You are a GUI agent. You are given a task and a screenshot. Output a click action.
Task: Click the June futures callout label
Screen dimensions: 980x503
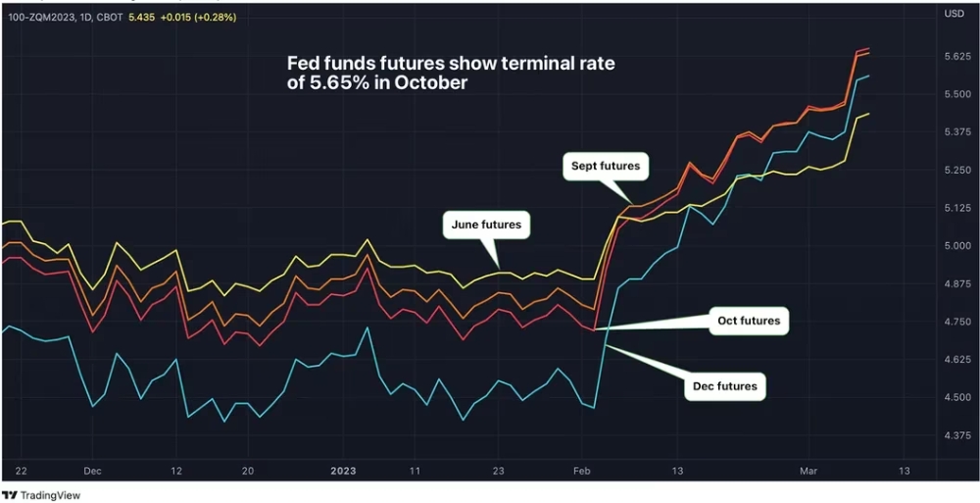pos(486,225)
